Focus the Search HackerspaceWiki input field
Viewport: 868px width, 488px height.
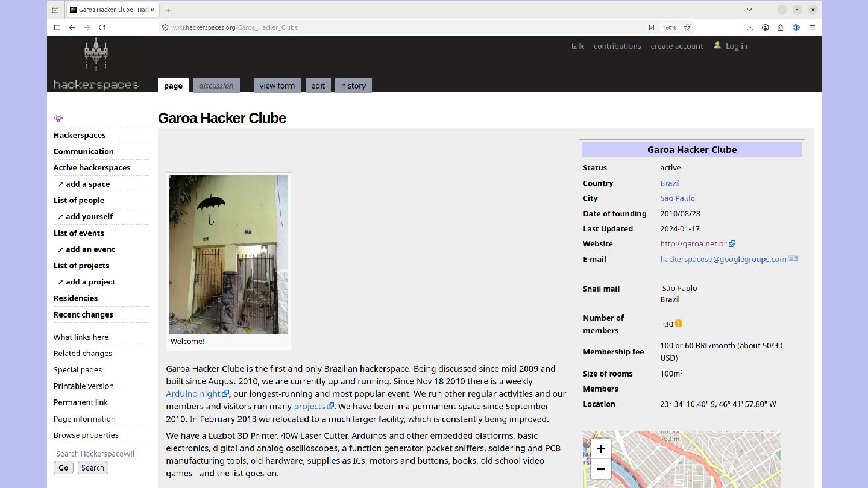tap(95, 454)
